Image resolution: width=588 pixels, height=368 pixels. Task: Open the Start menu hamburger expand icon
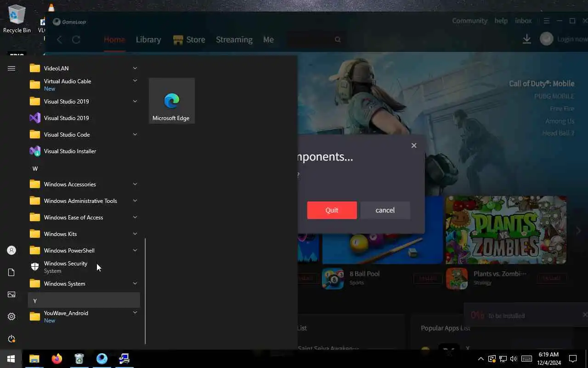pyautogui.click(x=11, y=68)
